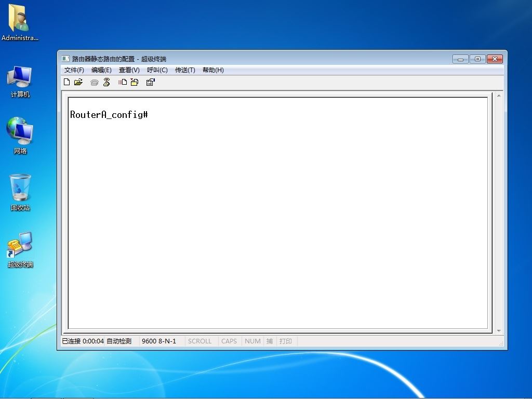
Task: Select the 计算机 desktop icon
Action: [x=20, y=82]
